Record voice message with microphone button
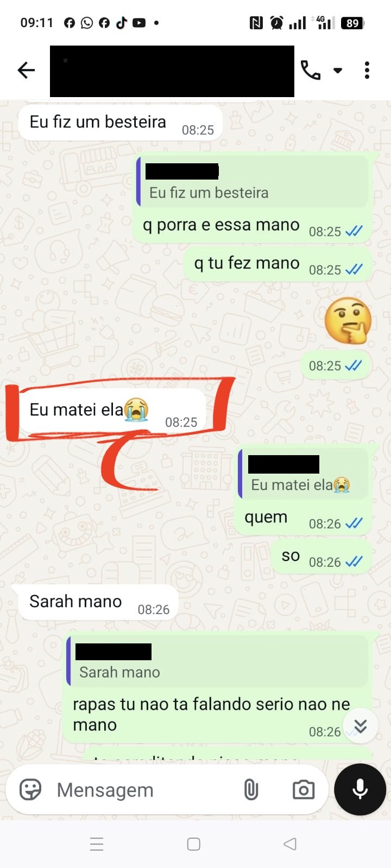This screenshot has height=868, width=391. pos(360,789)
